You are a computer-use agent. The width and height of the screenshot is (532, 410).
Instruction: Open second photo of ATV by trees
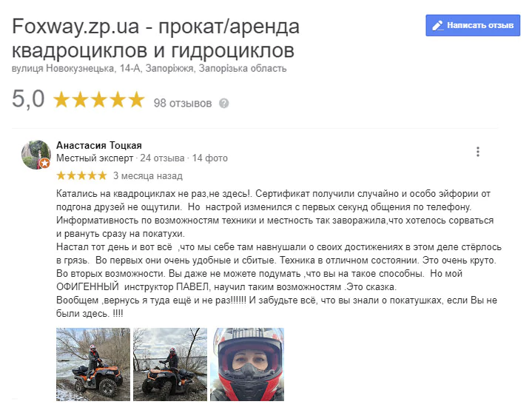(x=170, y=364)
